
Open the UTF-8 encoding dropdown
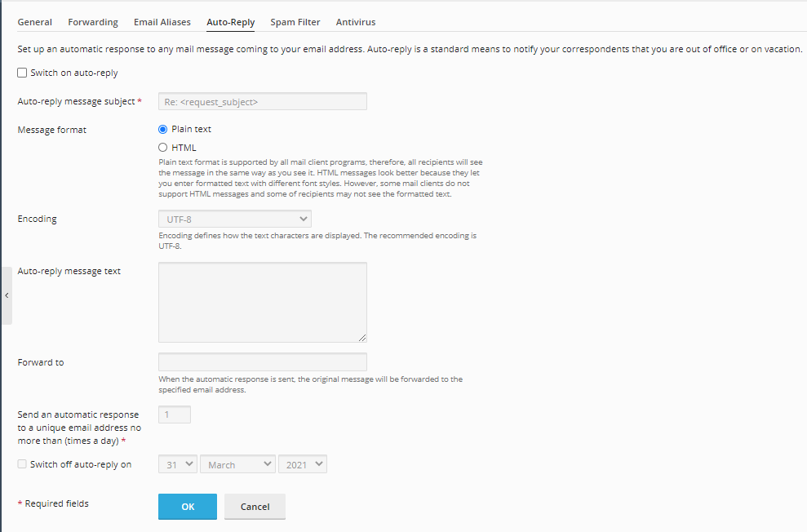point(234,219)
